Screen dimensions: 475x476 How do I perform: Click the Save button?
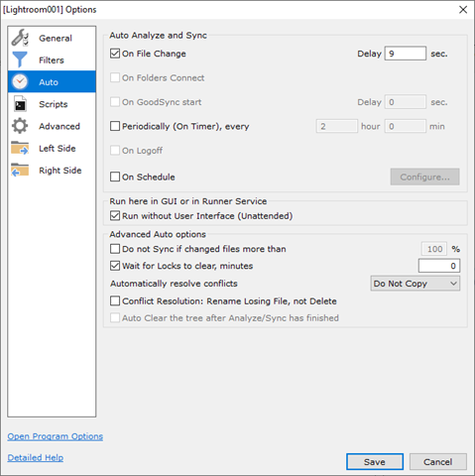(375, 461)
